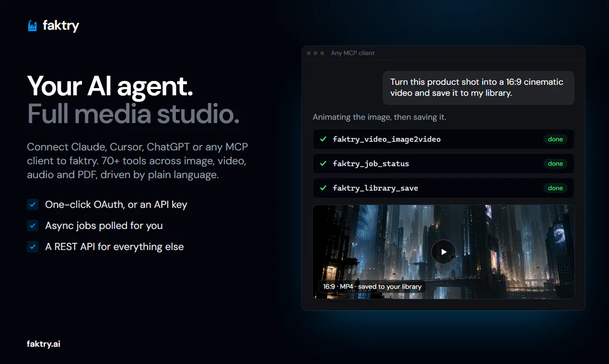Click the Async jobs polled for you text
The height and width of the screenshot is (364, 609).
[104, 226]
